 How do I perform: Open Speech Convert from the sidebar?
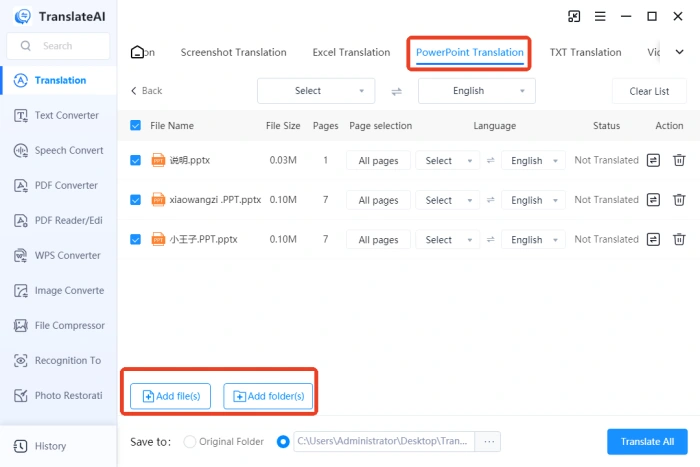58,150
